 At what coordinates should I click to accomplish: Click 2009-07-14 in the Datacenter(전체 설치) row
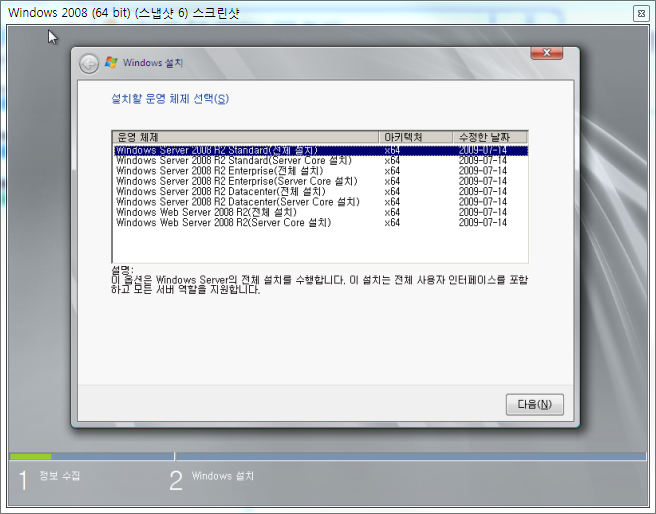coord(482,192)
